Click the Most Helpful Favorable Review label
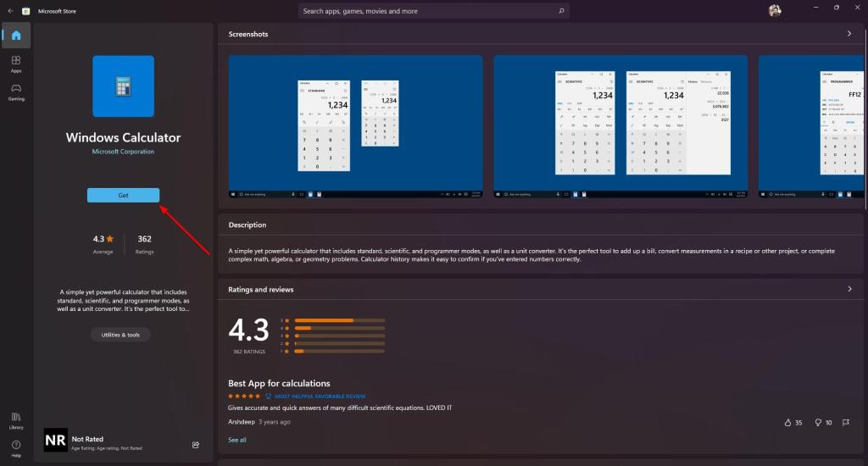This screenshot has height=466, width=868. tap(320, 397)
